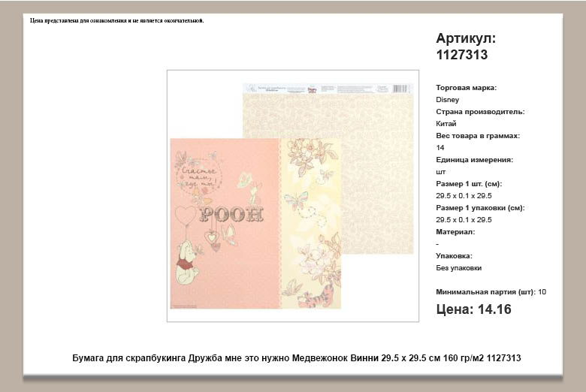Image resolution: width=586 pixels, height=392 pixels.
Task: Select the brand value 'Disney'
Action: 447,100
